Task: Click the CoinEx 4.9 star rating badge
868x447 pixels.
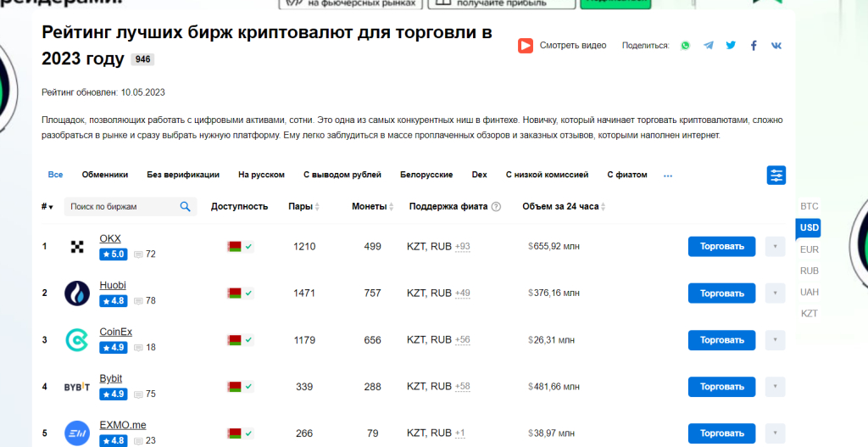Action: point(114,347)
